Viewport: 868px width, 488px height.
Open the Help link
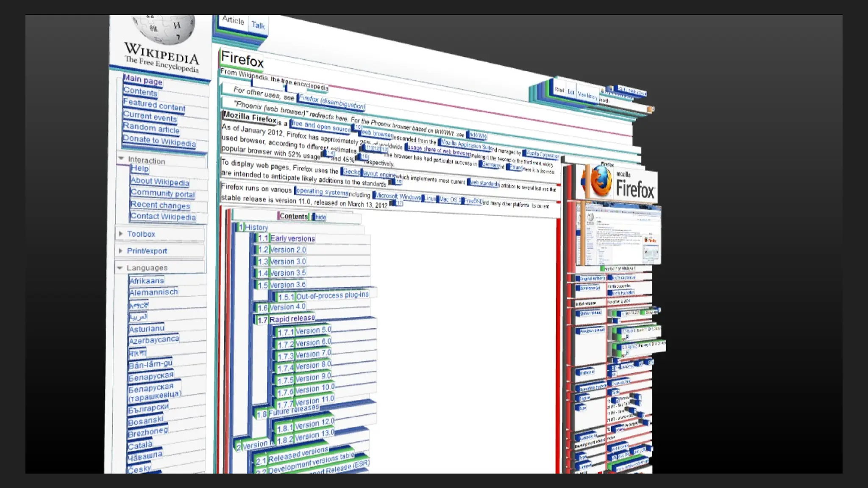point(139,169)
